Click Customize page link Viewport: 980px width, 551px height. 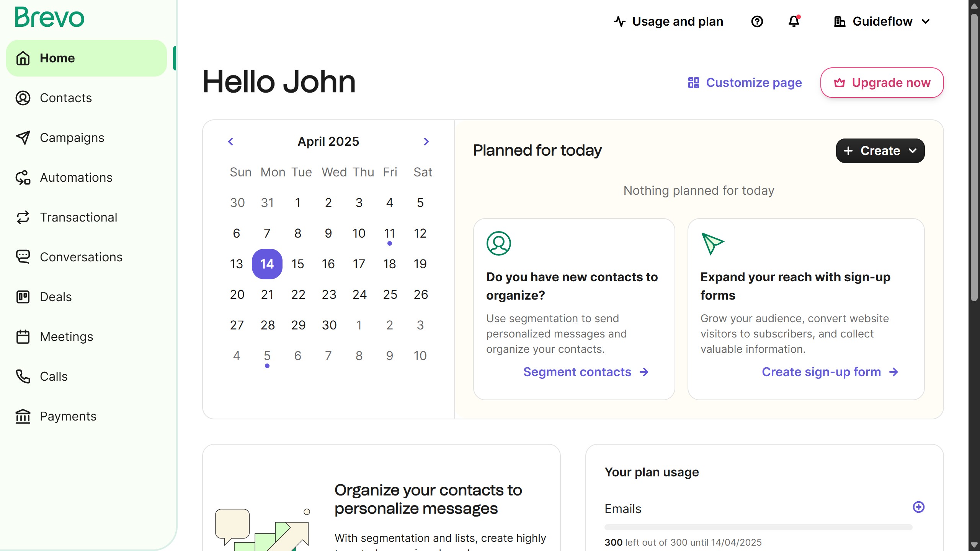point(745,83)
